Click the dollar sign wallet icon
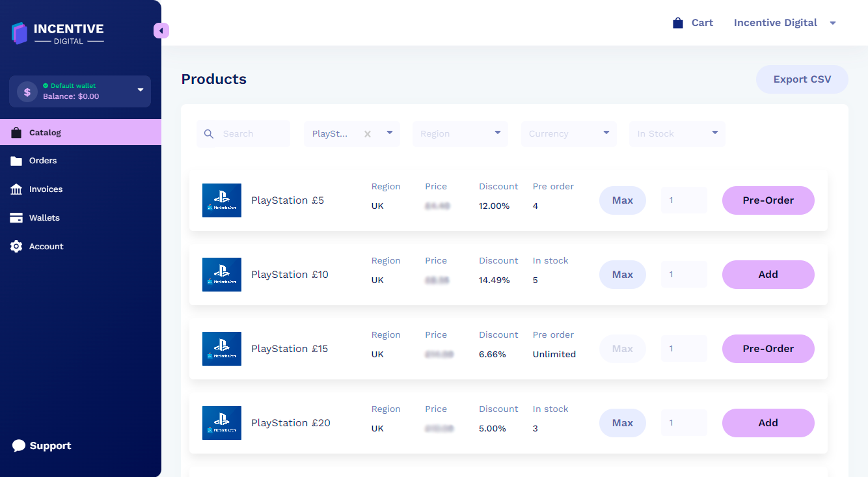Viewport: 868px width, 477px height. [27, 92]
